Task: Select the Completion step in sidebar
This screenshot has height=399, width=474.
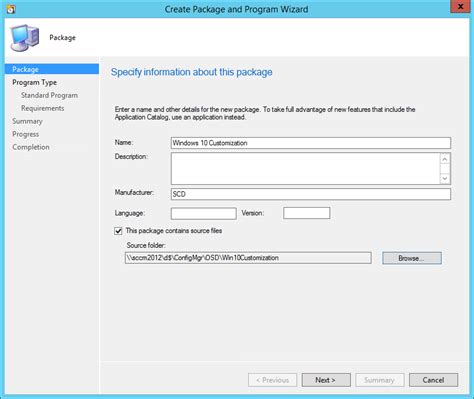Action: pos(31,147)
